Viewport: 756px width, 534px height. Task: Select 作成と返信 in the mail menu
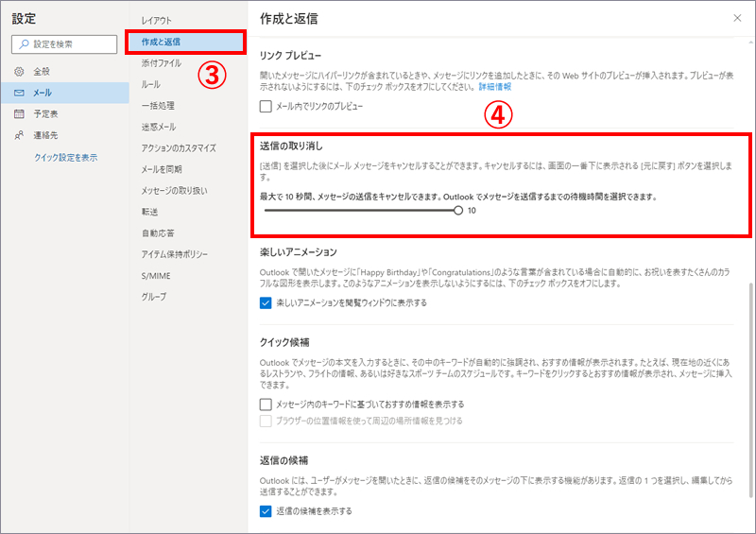click(161, 42)
